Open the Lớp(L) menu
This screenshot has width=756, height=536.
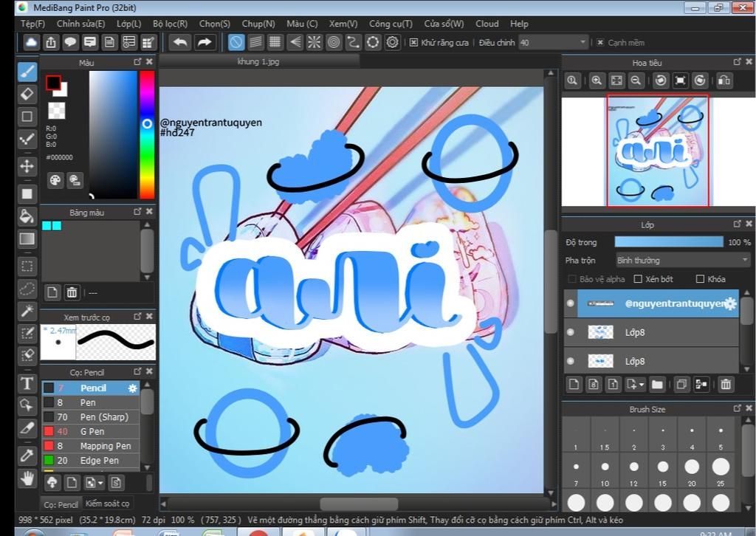128,24
